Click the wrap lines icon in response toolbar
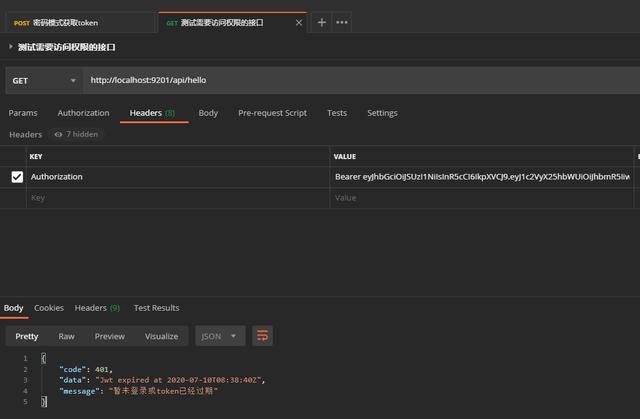640x419 pixels. pyautogui.click(x=262, y=336)
